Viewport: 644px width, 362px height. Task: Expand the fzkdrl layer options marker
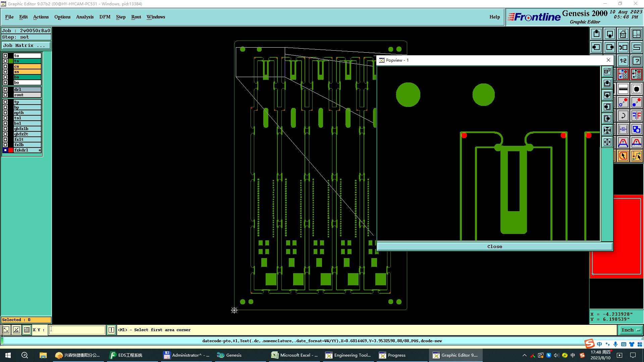[x=40, y=150]
